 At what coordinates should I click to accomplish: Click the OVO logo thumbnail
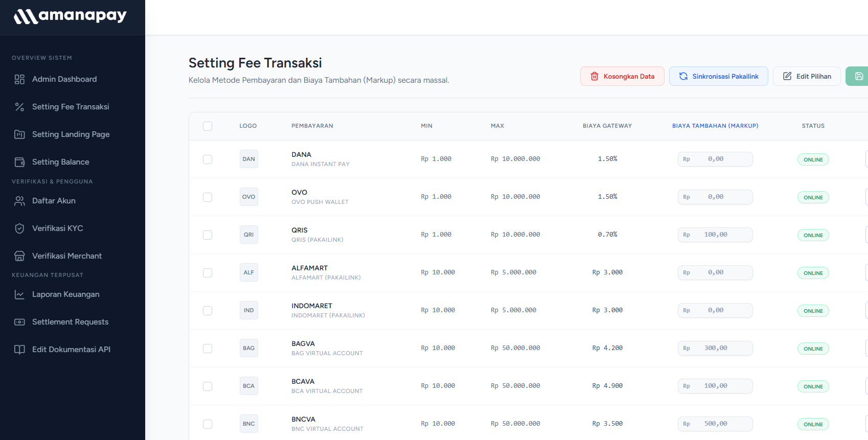pyautogui.click(x=248, y=197)
